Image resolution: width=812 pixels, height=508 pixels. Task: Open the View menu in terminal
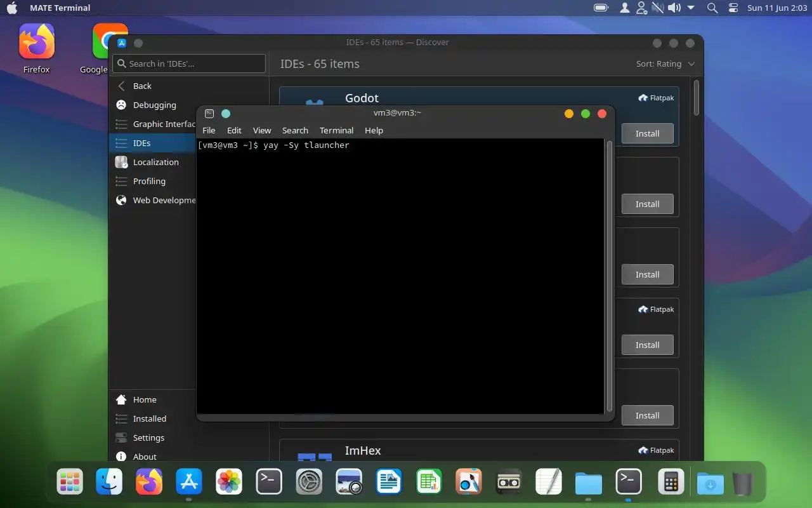pos(262,130)
